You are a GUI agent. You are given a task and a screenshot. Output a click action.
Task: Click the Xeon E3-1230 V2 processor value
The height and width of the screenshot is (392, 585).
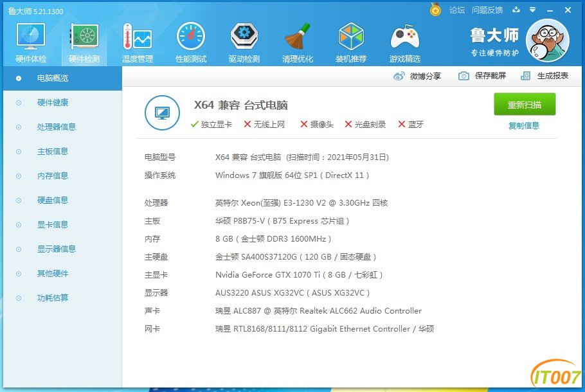[301, 203]
